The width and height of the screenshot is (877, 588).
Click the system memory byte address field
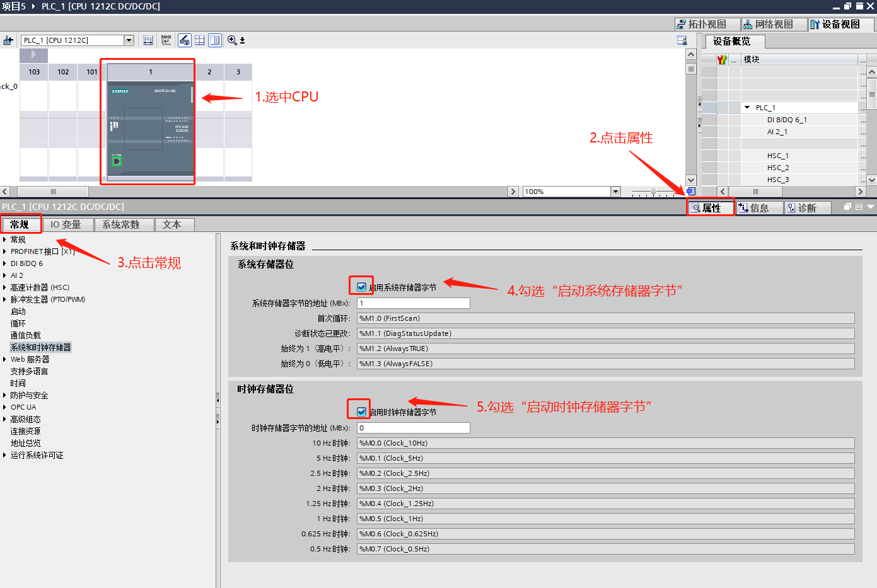(x=414, y=303)
